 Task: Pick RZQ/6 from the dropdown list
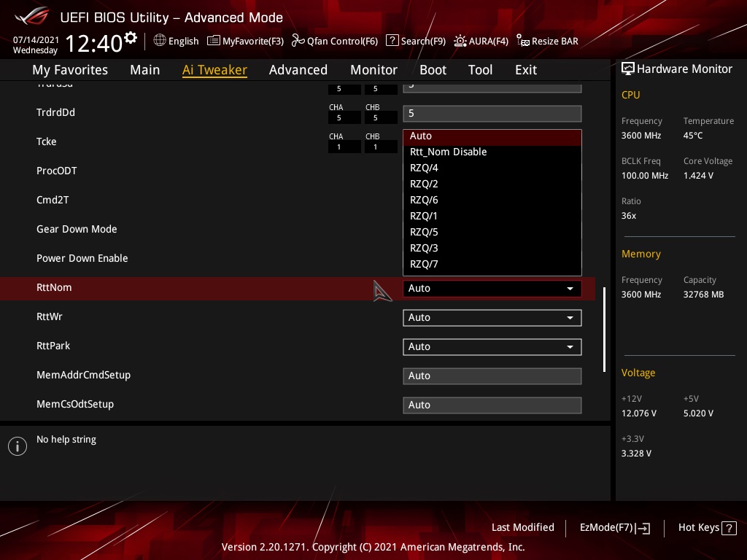coord(492,200)
